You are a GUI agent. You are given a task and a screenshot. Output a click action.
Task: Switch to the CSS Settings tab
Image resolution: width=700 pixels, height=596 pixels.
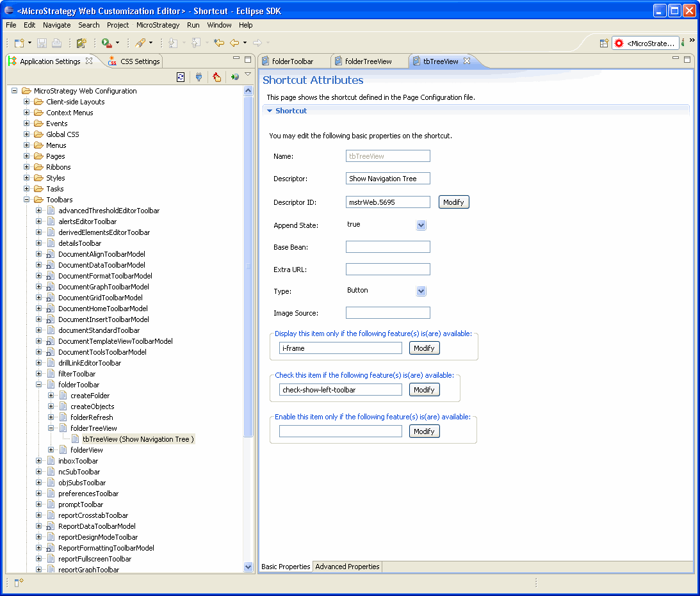(x=134, y=61)
